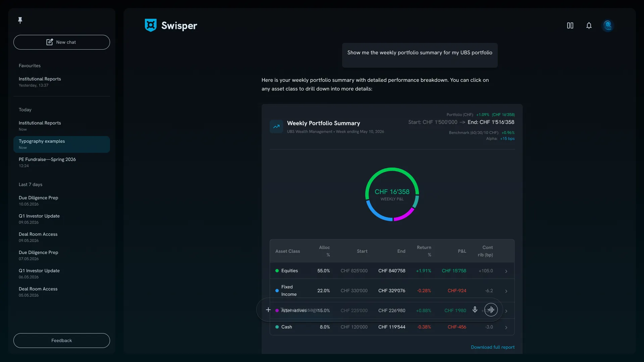
Task: Expand the Cash row chevron
Action: coord(506,327)
